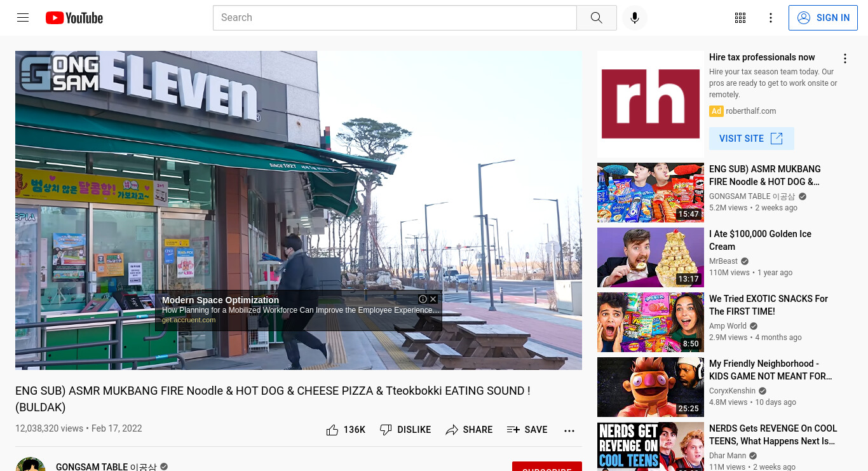The height and width of the screenshot is (471, 868).
Task: Click the DISLIKE button
Action: coord(405,430)
